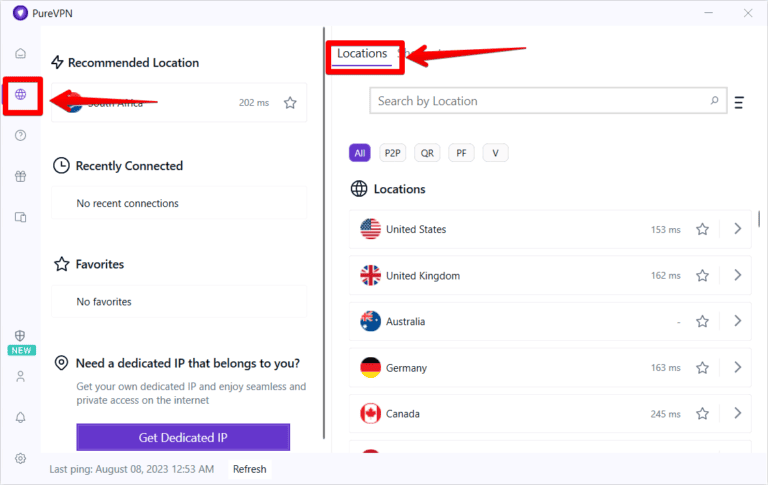Expand Canada servers chevron

(738, 413)
